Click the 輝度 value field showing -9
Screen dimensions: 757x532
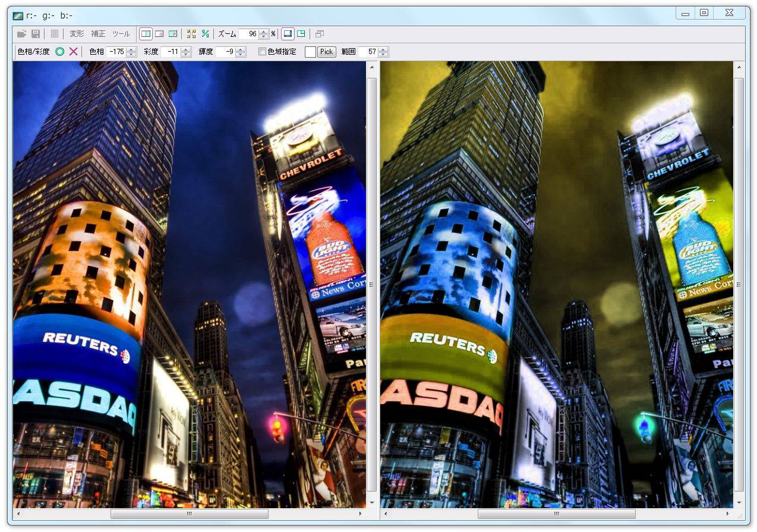225,52
